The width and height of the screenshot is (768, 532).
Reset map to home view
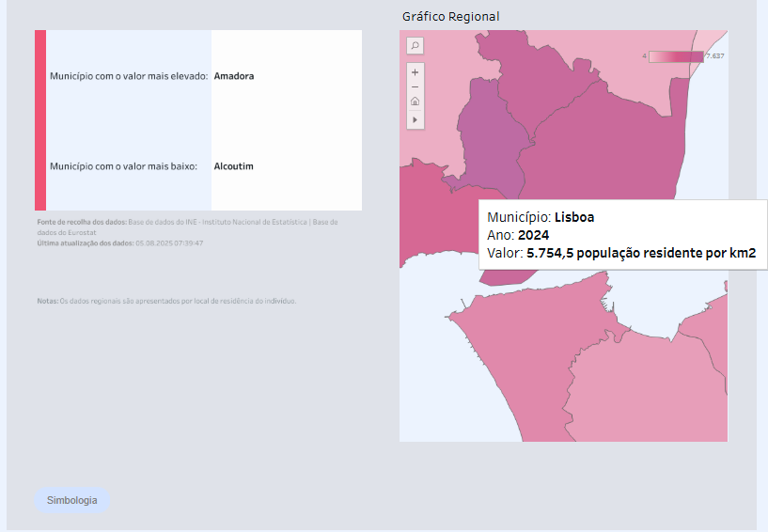415,102
